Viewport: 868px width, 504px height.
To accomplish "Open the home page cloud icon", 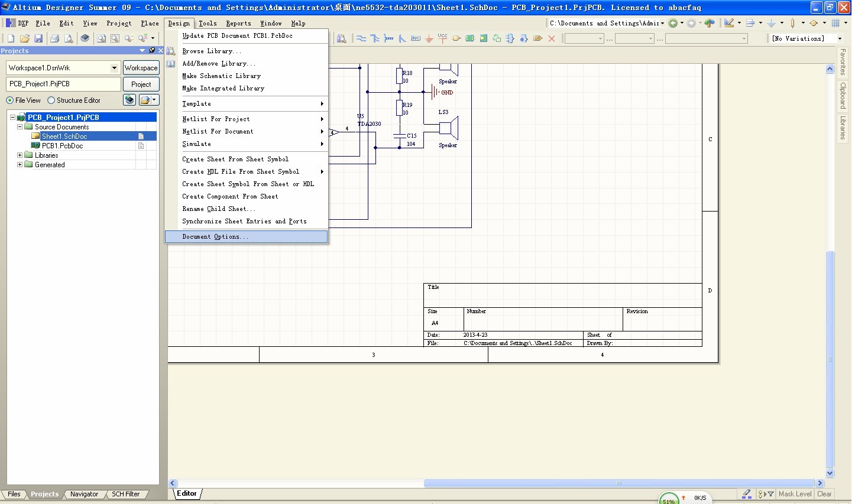I will coord(710,23).
